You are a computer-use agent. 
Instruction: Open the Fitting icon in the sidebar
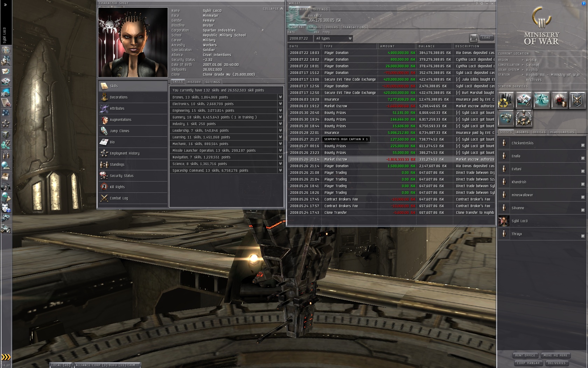pos(6,82)
